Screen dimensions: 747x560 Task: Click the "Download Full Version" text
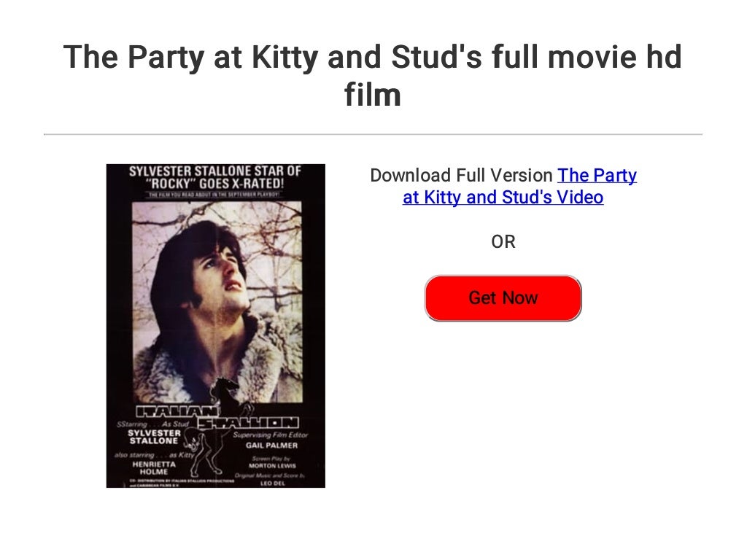[461, 176]
